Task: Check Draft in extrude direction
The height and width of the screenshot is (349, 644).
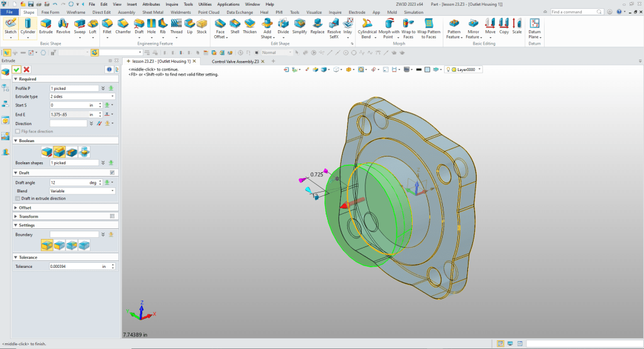Action: pos(18,198)
